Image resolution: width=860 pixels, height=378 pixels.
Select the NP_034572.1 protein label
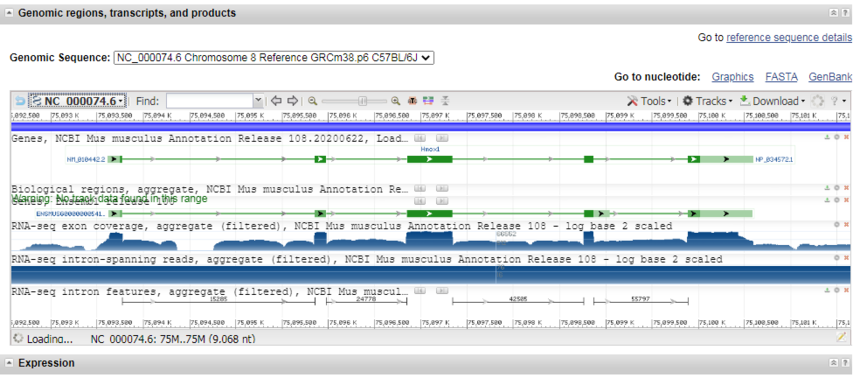coord(774,159)
